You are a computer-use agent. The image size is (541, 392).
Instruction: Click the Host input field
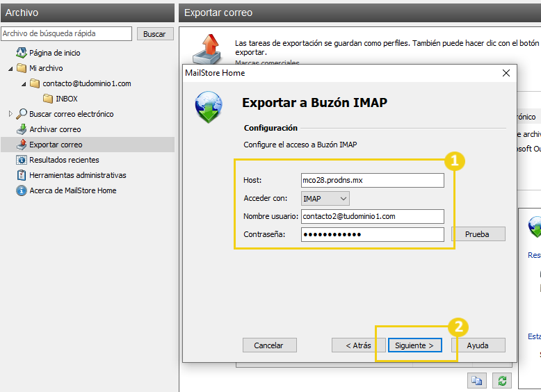click(x=372, y=180)
